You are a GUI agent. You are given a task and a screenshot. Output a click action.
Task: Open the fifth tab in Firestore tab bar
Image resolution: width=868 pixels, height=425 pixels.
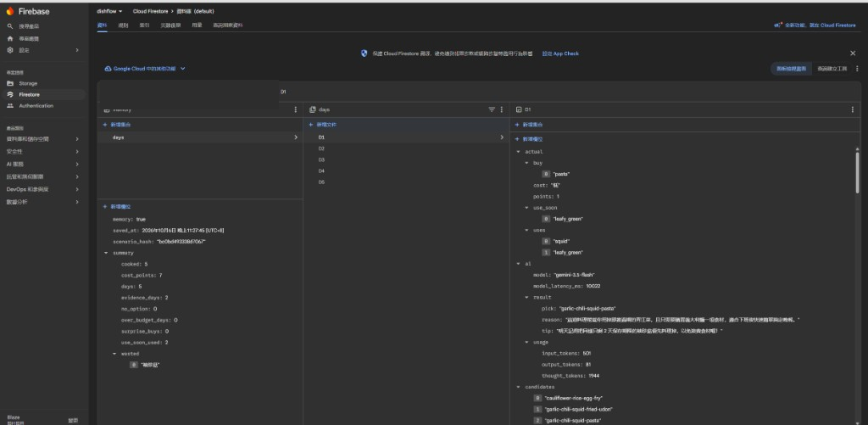pyautogui.click(x=197, y=25)
